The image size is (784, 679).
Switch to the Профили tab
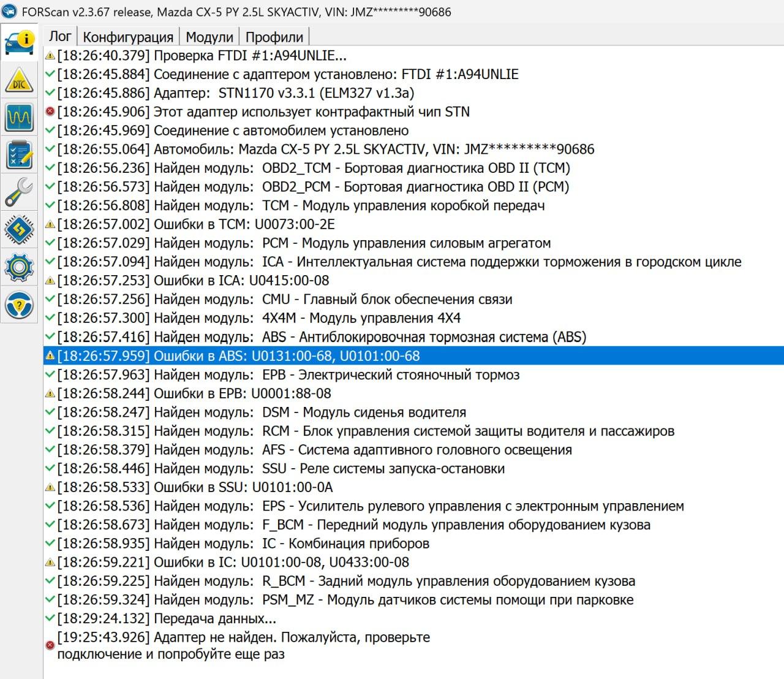pos(274,37)
